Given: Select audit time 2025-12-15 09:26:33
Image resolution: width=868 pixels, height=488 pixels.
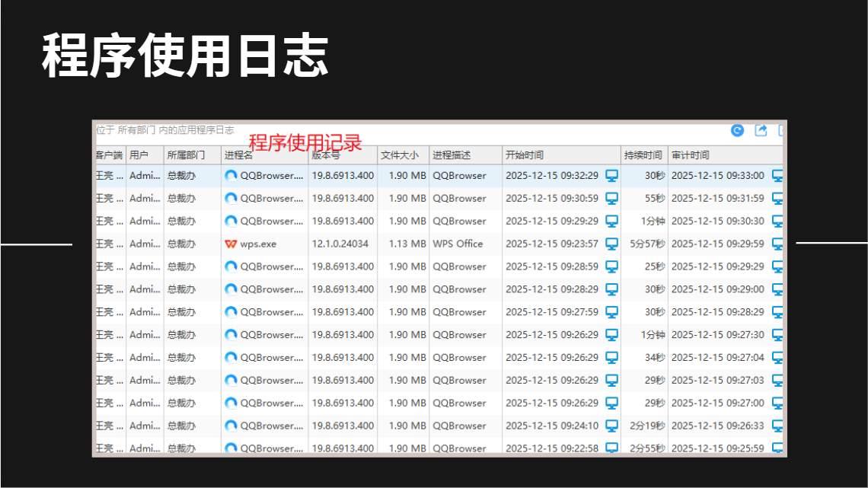Looking at the screenshot, I should [x=718, y=426].
